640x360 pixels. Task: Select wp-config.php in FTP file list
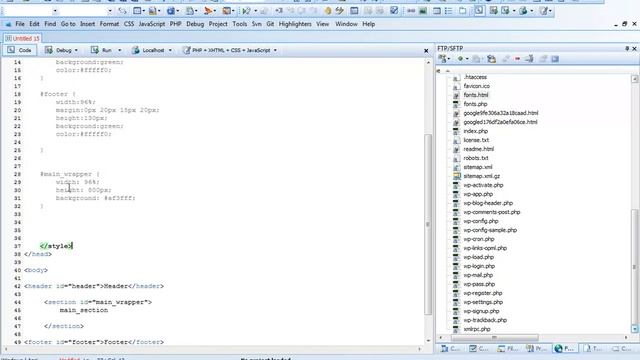pyautogui.click(x=481, y=221)
